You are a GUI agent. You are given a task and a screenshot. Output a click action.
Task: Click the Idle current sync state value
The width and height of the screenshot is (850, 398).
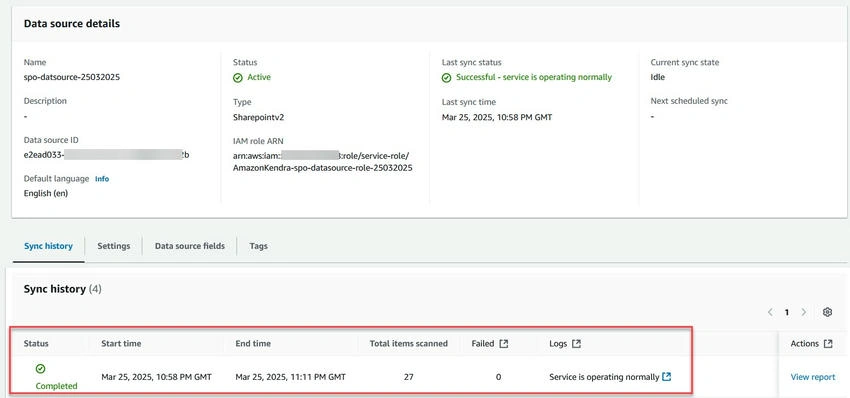(x=658, y=77)
